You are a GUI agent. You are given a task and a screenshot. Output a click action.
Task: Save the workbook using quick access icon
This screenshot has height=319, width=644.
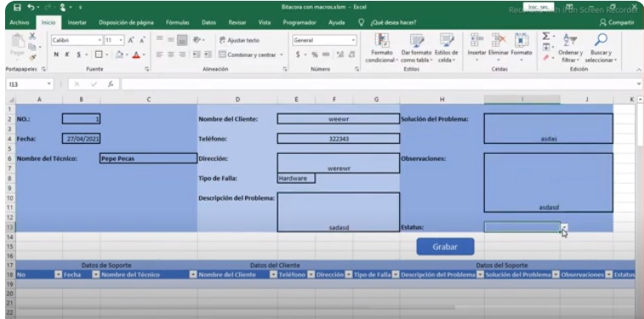[17, 8]
